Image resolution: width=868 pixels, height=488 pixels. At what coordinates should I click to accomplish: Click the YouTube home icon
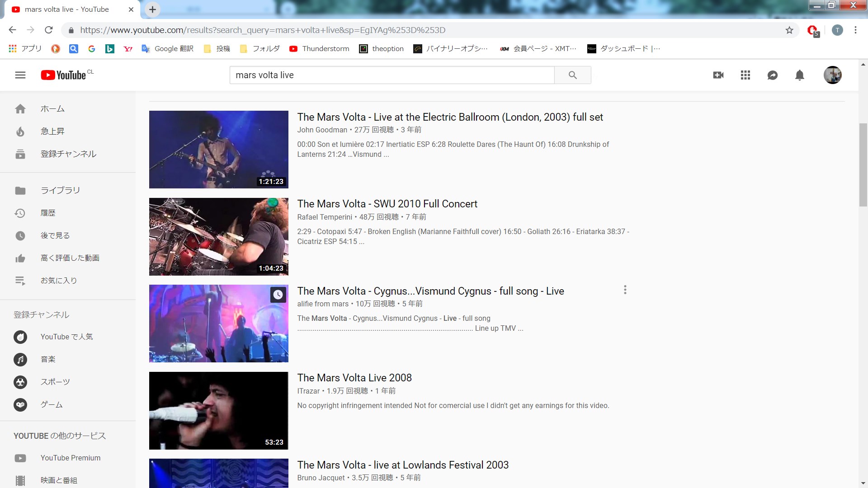(20, 108)
